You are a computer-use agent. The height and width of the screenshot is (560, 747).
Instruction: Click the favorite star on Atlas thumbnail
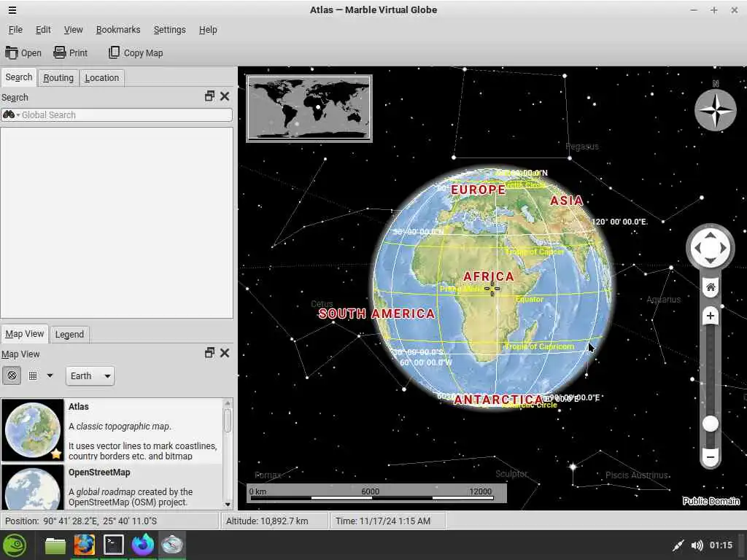[56, 454]
